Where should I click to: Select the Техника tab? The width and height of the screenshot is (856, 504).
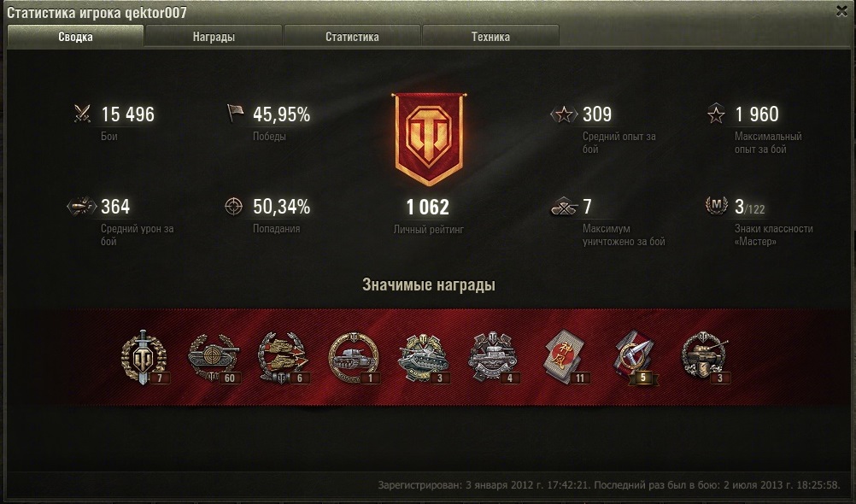[490, 37]
